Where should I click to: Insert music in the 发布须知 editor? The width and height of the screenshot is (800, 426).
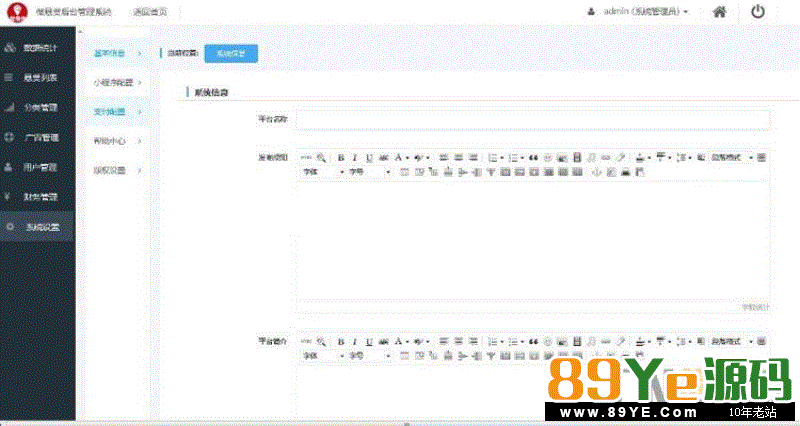point(591,158)
